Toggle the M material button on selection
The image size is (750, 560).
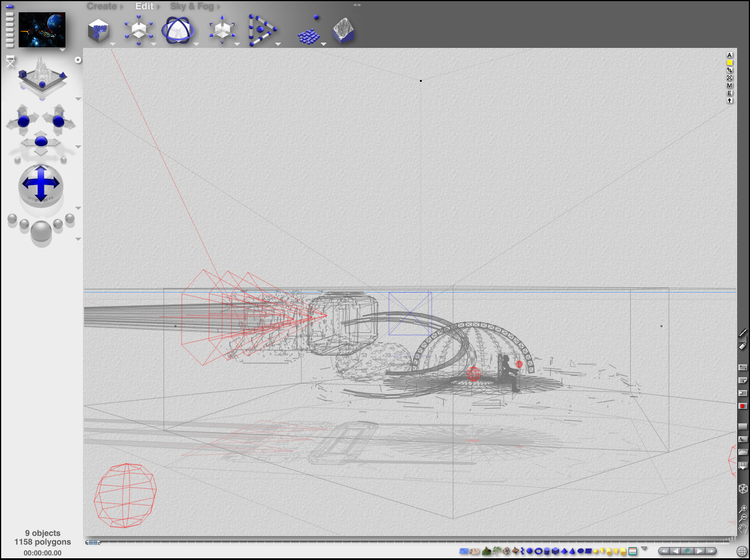click(730, 86)
